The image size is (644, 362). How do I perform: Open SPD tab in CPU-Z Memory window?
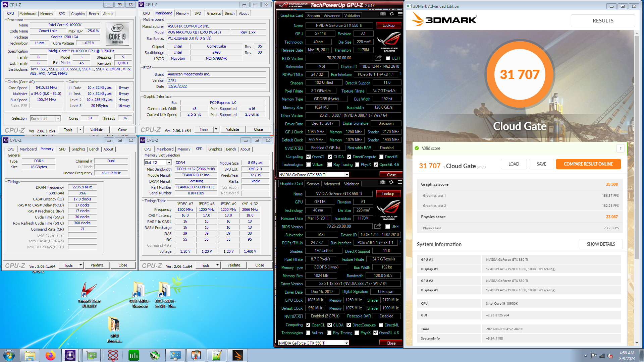[x=62, y=149]
